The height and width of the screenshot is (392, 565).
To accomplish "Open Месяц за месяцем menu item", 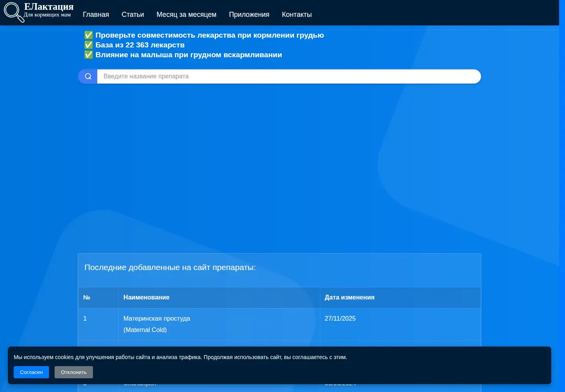I will (186, 15).
